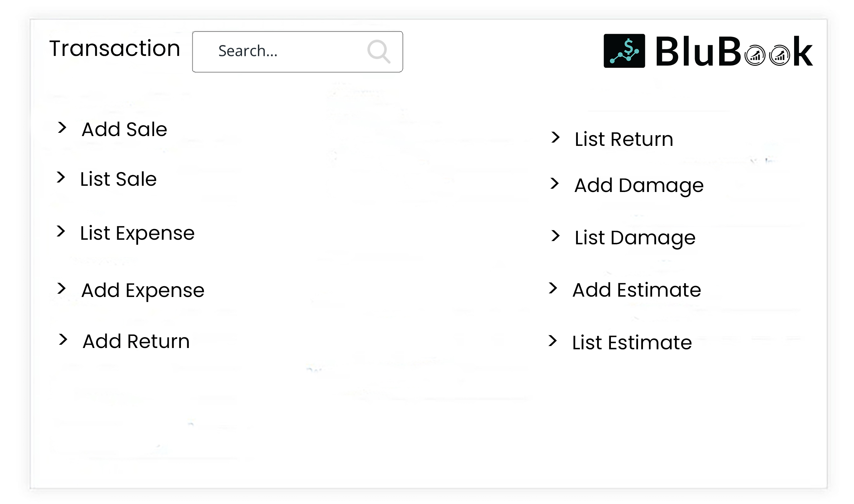Screen dimensions: 854x504
Task: Go to List Estimate
Action: click(x=632, y=342)
